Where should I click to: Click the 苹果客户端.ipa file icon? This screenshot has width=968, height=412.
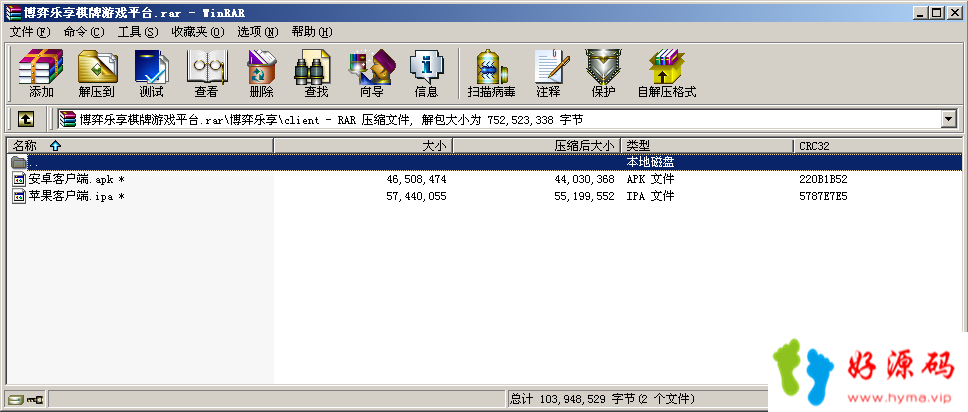[x=19, y=196]
